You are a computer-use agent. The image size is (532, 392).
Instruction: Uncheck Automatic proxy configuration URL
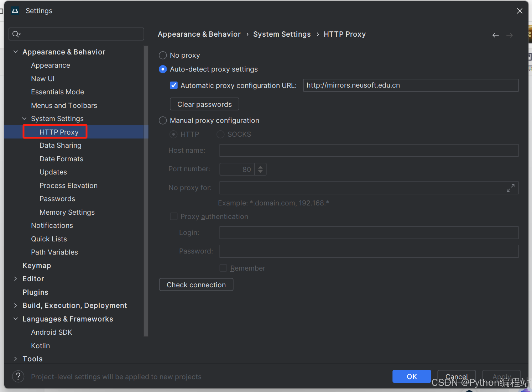click(x=173, y=85)
